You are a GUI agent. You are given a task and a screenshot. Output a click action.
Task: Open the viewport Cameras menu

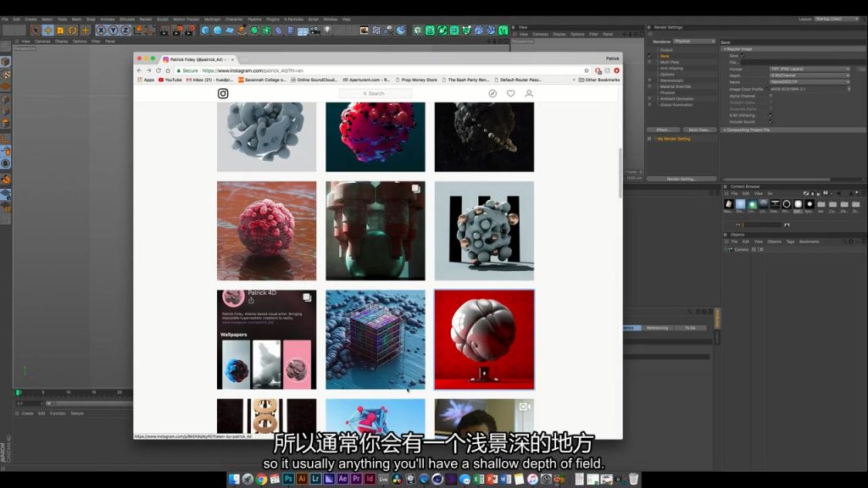[42, 41]
